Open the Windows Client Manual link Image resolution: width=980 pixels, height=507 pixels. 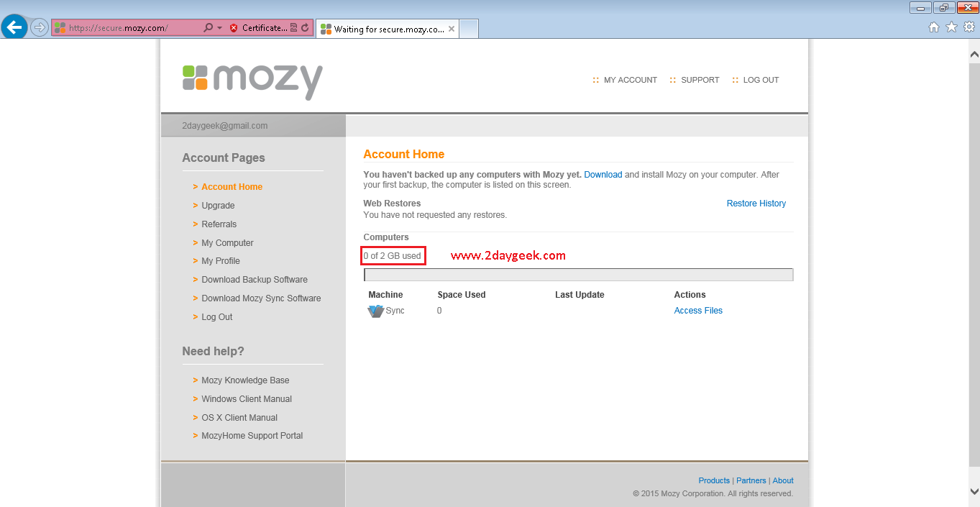(x=247, y=399)
